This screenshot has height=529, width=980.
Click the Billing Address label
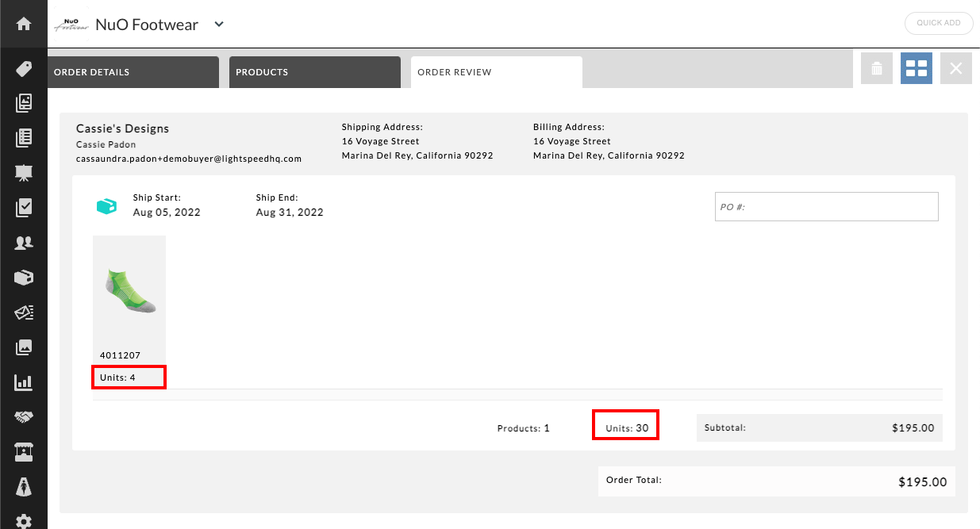coord(569,127)
